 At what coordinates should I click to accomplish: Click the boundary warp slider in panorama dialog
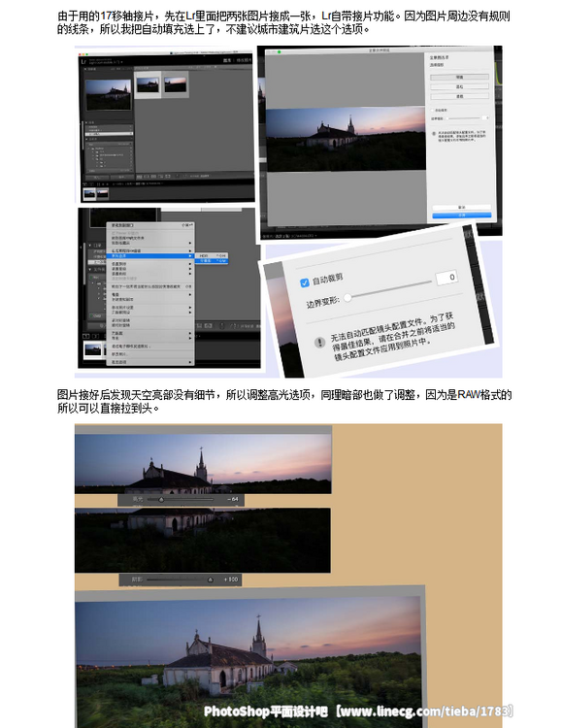465,117
